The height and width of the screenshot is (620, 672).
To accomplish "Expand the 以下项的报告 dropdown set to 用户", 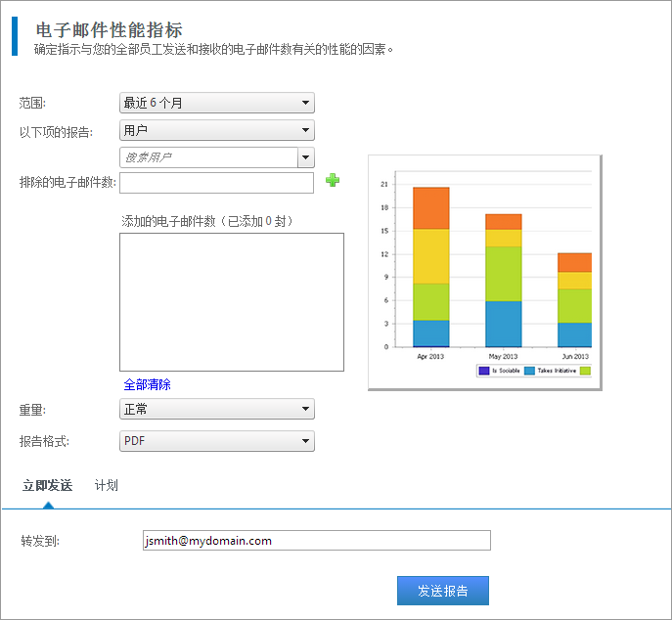I will 216,130.
